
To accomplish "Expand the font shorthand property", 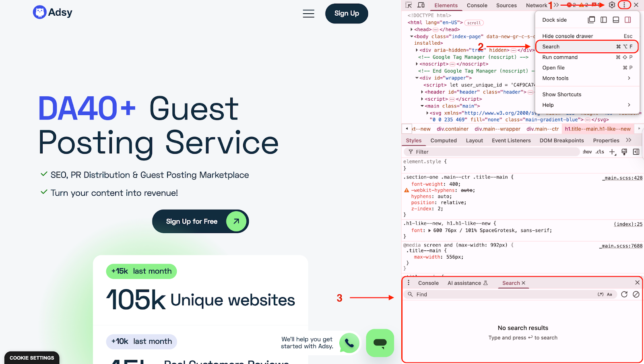I will pyautogui.click(x=429, y=231).
